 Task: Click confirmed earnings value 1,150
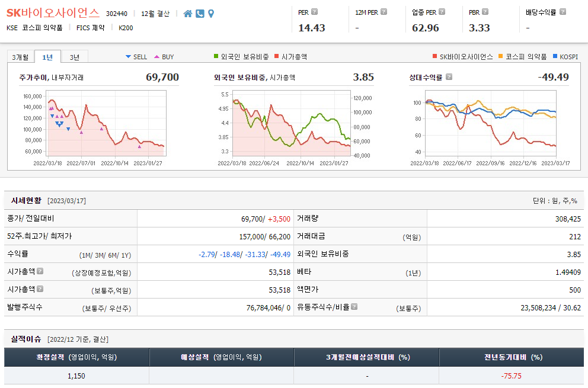coord(76,376)
